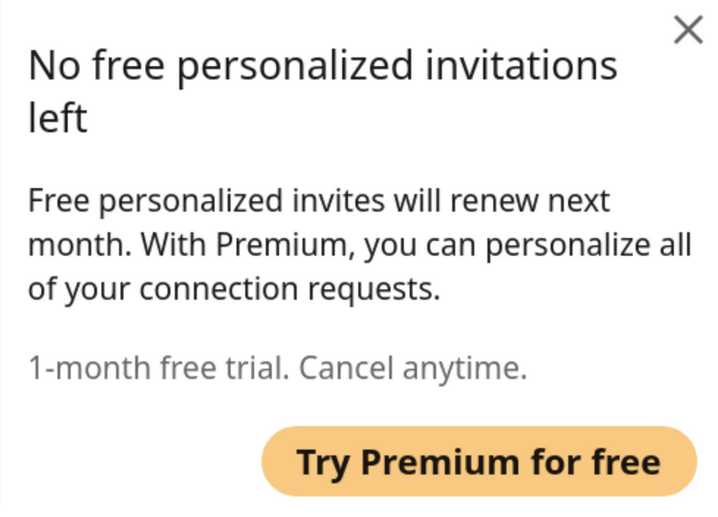This screenshot has height=517, width=718.
Task: Close the invitations limit dialog
Action: click(x=688, y=31)
